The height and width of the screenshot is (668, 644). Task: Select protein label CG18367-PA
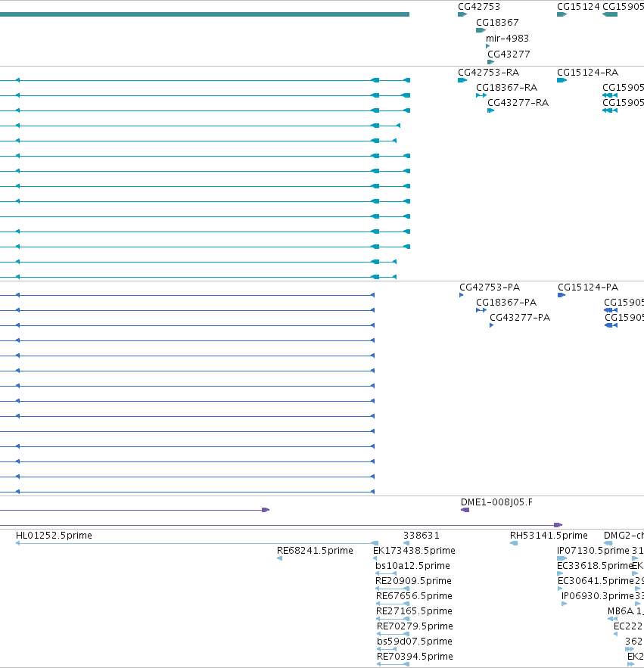pyautogui.click(x=506, y=302)
